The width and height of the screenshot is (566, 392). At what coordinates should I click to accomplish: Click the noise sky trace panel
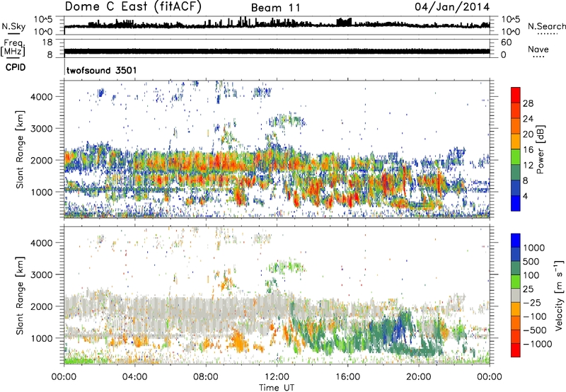tap(277, 25)
